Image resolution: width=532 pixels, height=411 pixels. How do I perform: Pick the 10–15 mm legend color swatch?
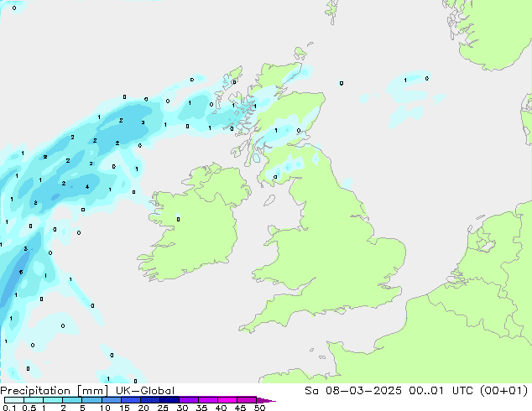pos(111,400)
